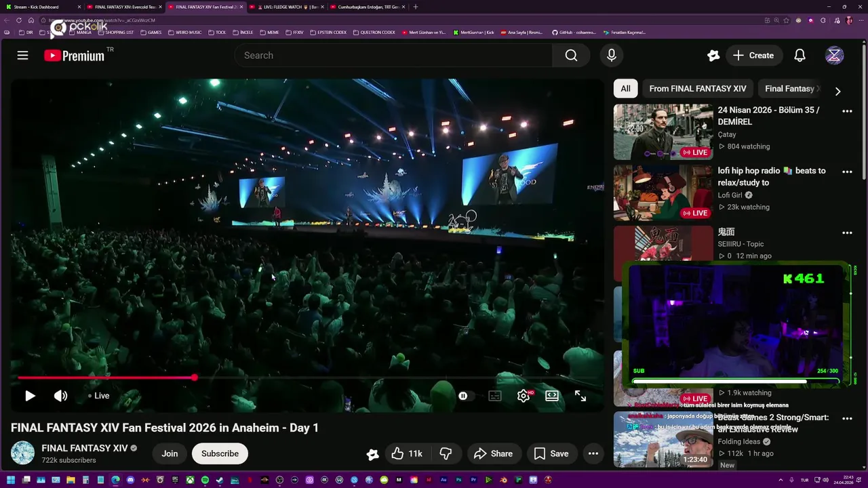Screen dimensions: 868x488
Task: Share the video
Action: 493,453
